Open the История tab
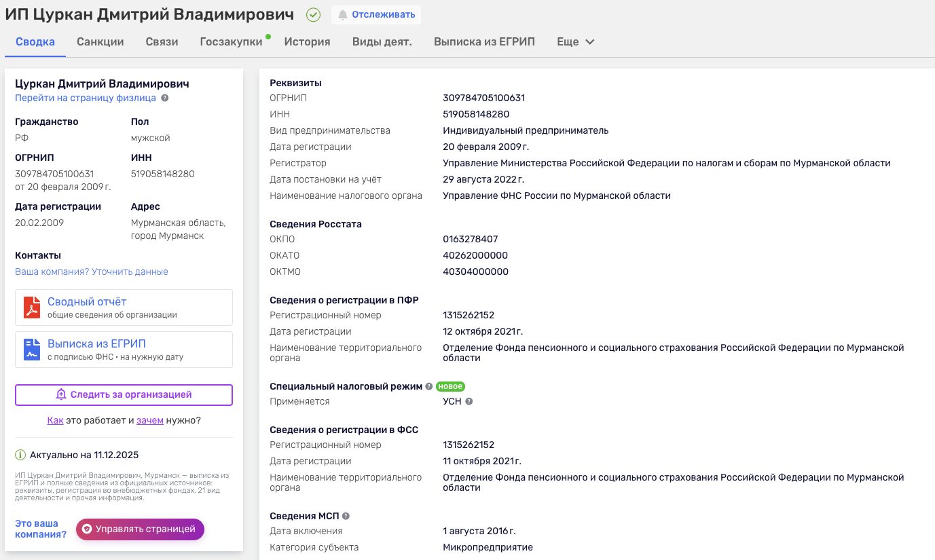 pyautogui.click(x=308, y=41)
